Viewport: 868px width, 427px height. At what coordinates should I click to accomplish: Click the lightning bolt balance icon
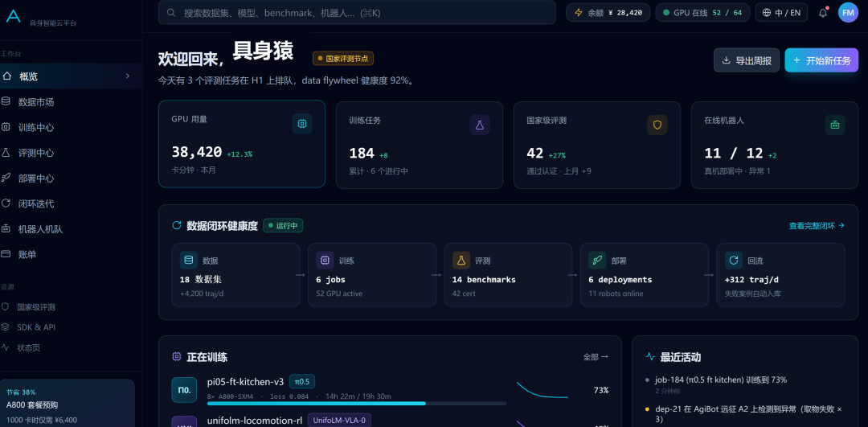[x=579, y=13]
